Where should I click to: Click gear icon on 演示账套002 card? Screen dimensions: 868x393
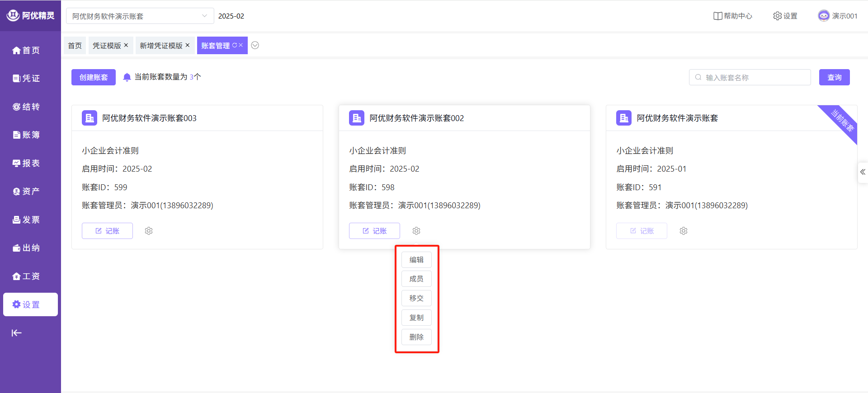pyautogui.click(x=416, y=231)
